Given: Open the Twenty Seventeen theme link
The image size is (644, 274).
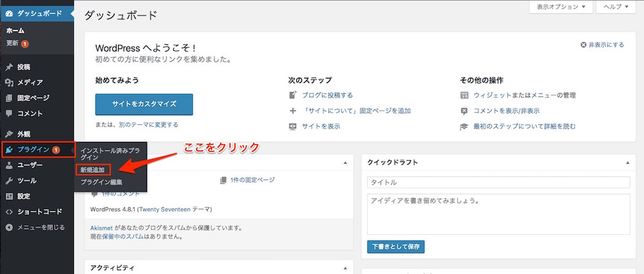Looking at the screenshot, I should pos(165,209).
